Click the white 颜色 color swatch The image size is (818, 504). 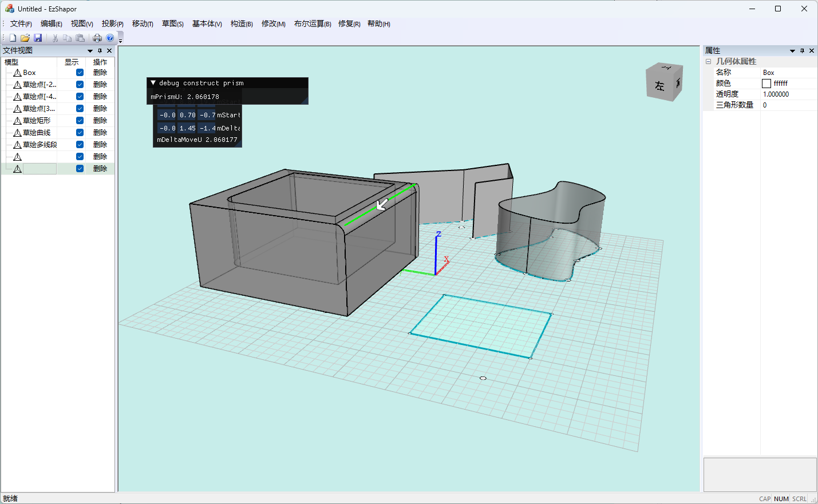(x=766, y=84)
